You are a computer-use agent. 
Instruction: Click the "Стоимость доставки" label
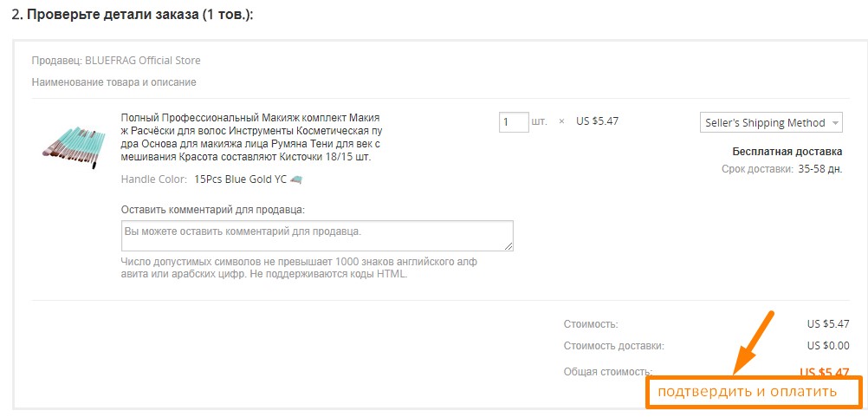click(x=613, y=346)
